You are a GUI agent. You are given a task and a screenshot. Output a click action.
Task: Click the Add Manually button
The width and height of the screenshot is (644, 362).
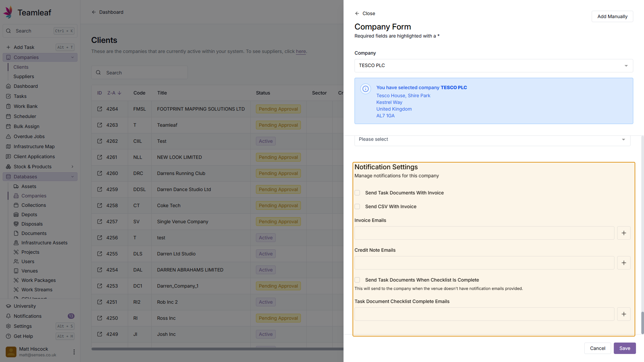click(x=612, y=16)
